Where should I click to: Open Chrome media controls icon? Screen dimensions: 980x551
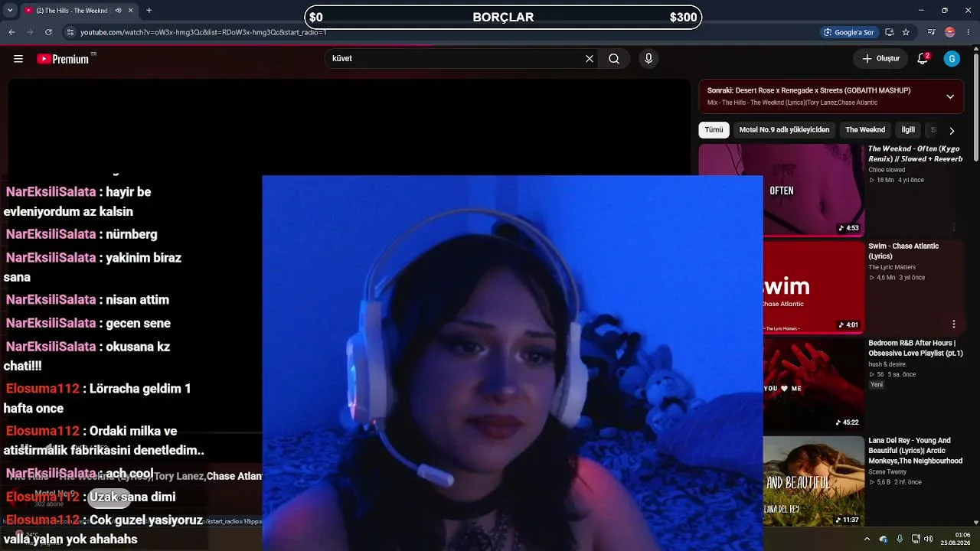click(x=931, y=32)
